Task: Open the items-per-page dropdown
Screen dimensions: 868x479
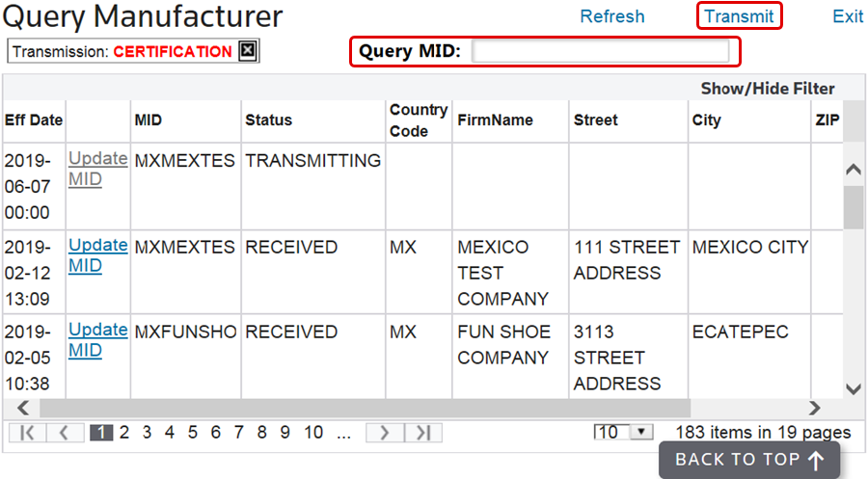Action: tap(641, 433)
